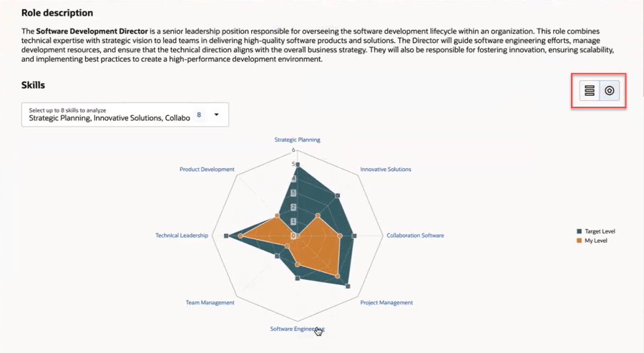Click Strategic Planning target level data point

click(298, 165)
